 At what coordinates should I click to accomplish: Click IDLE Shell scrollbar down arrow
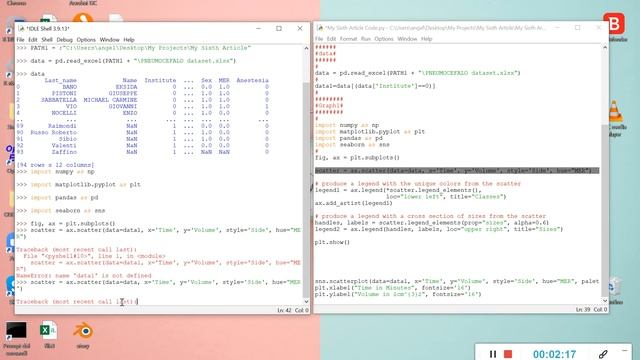click(306, 301)
